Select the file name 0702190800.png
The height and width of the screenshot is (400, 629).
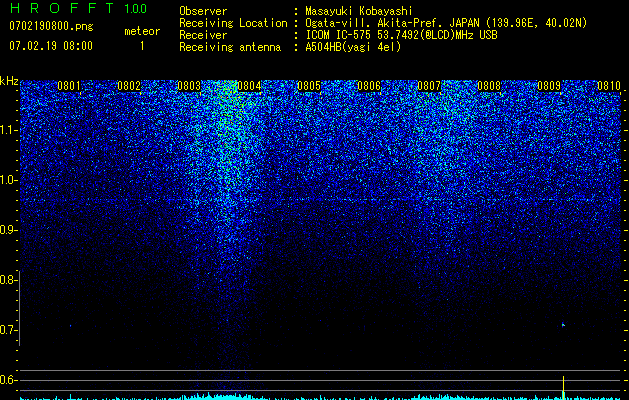tap(51, 26)
